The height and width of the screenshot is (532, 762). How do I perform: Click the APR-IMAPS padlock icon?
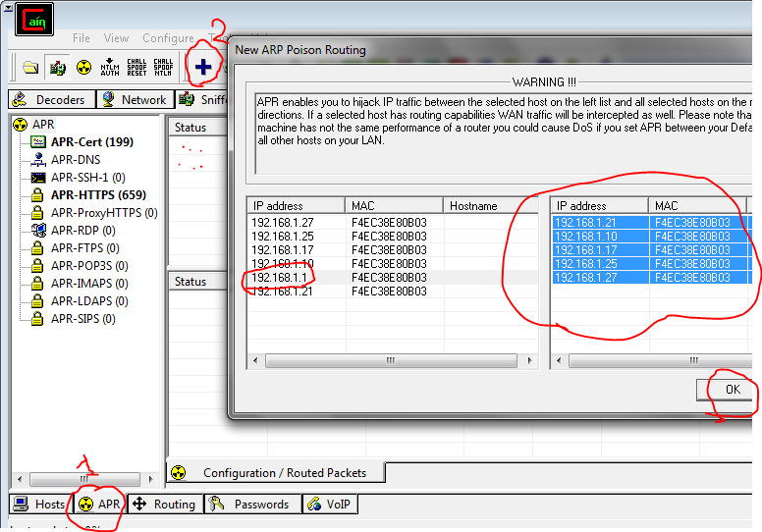[x=37, y=284]
